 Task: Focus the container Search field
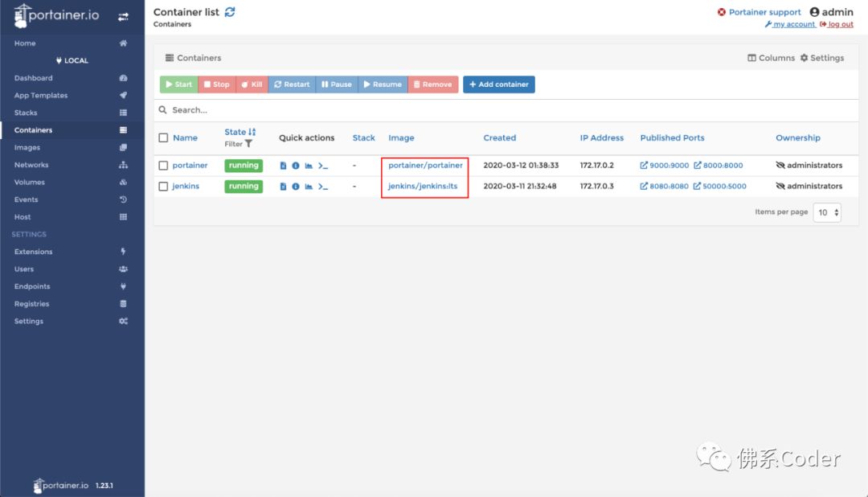point(506,110)
